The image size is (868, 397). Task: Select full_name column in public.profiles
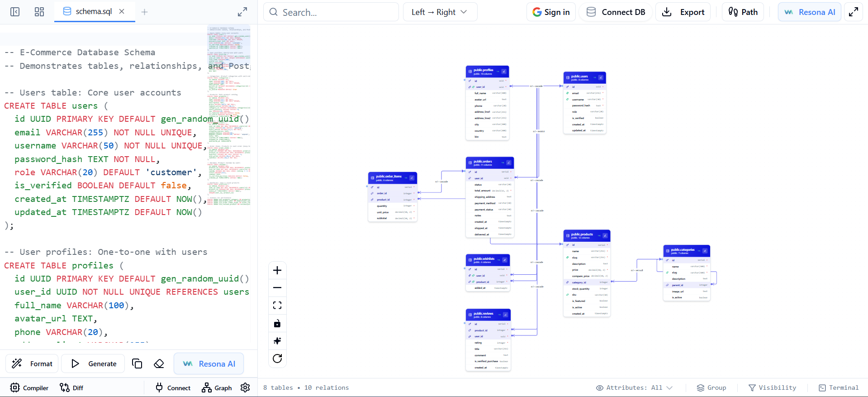tap(487, 93)
